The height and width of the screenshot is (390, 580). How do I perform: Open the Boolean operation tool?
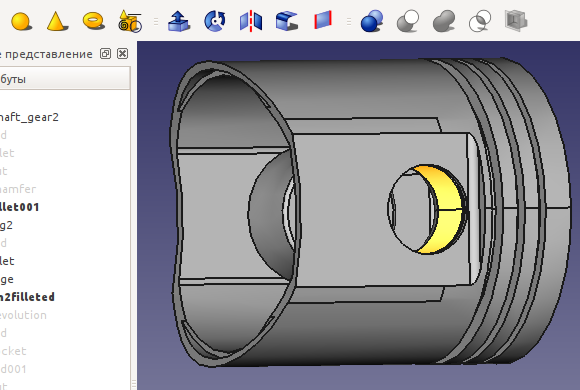pyautogui.click(x=372, y=21)
